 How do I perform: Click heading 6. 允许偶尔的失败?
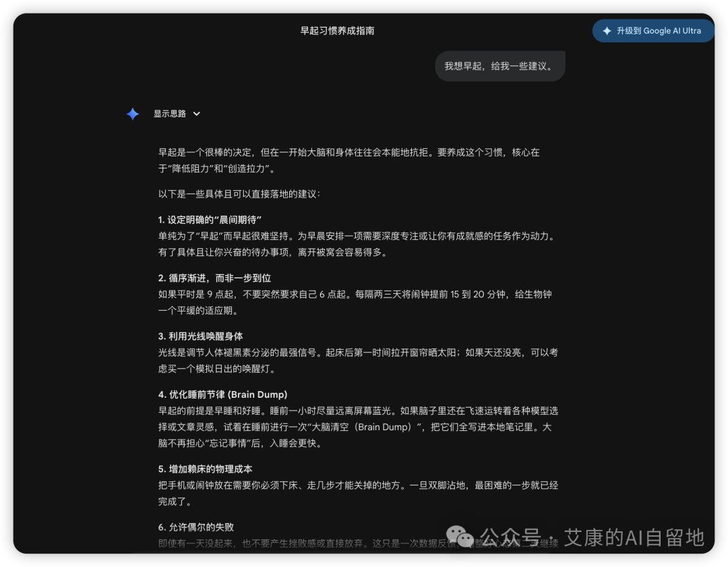[x=196, y=527]
